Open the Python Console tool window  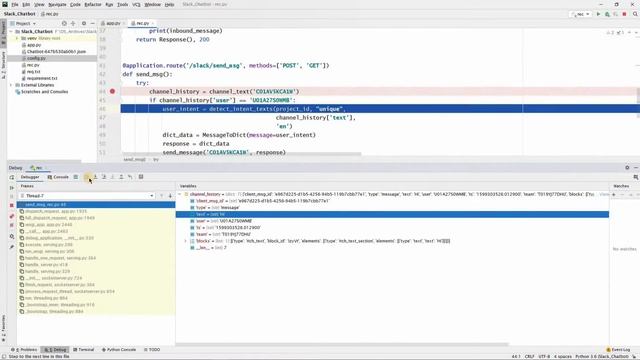(x=119, y=350)
